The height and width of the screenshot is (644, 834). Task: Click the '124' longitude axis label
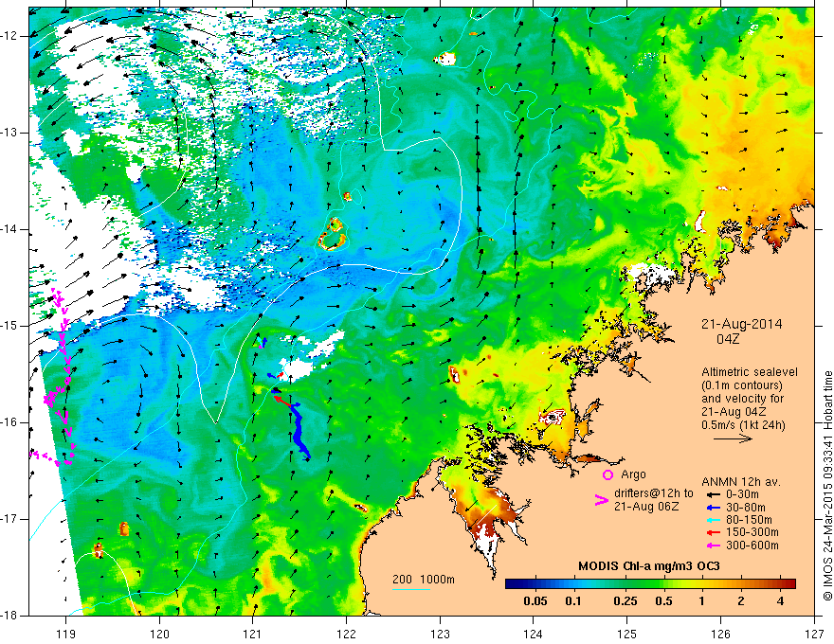534,634
